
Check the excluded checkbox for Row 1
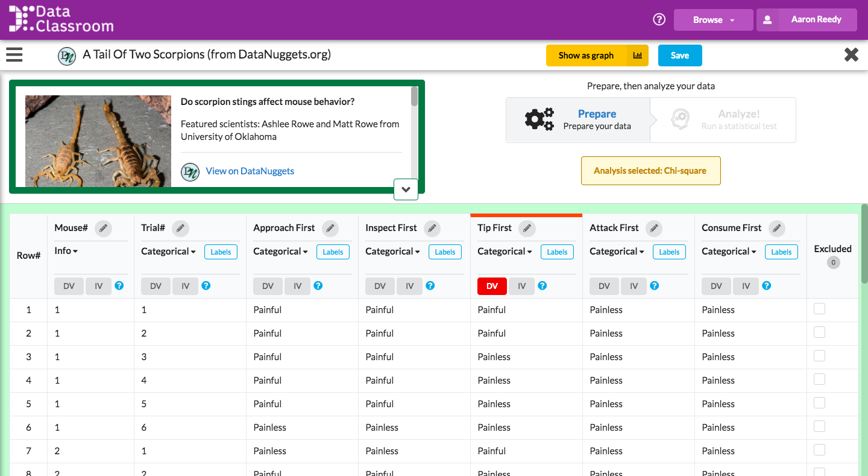click(819, 308)
